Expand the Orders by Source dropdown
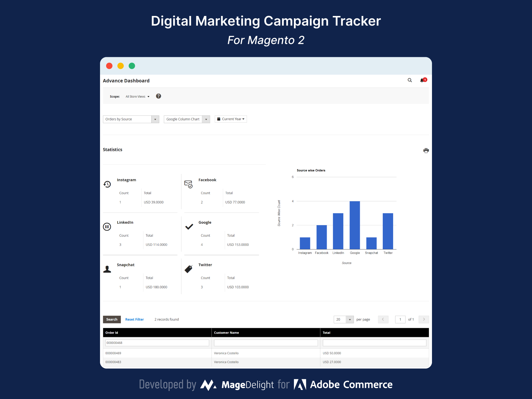The width and height of the screenshot is (532, 399). [155, 119]
